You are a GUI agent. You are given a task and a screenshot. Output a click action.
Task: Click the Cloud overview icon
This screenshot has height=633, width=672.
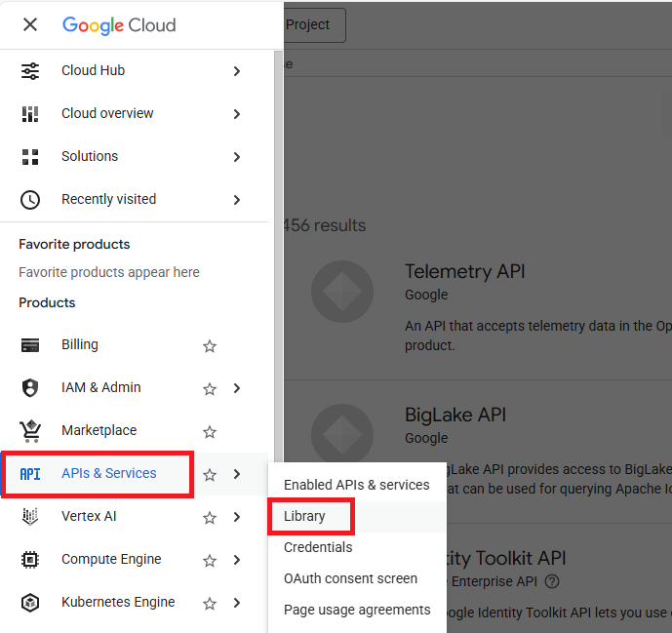tap(30, 114)
